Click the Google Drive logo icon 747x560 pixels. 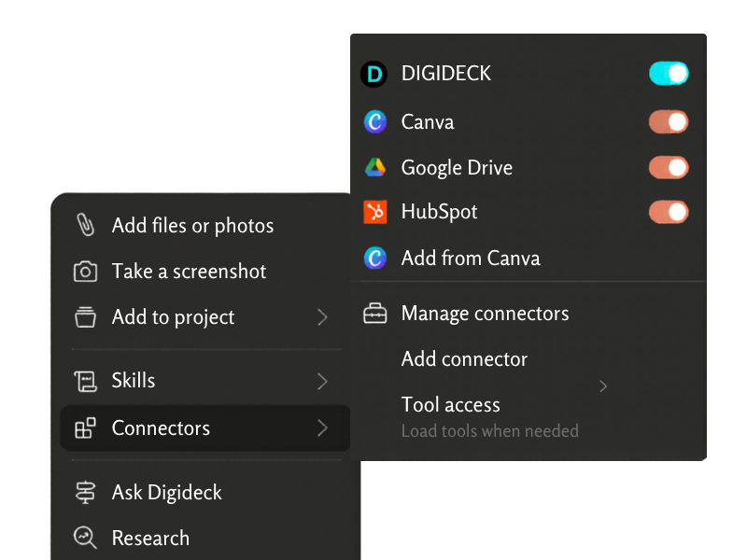point(375,168)
